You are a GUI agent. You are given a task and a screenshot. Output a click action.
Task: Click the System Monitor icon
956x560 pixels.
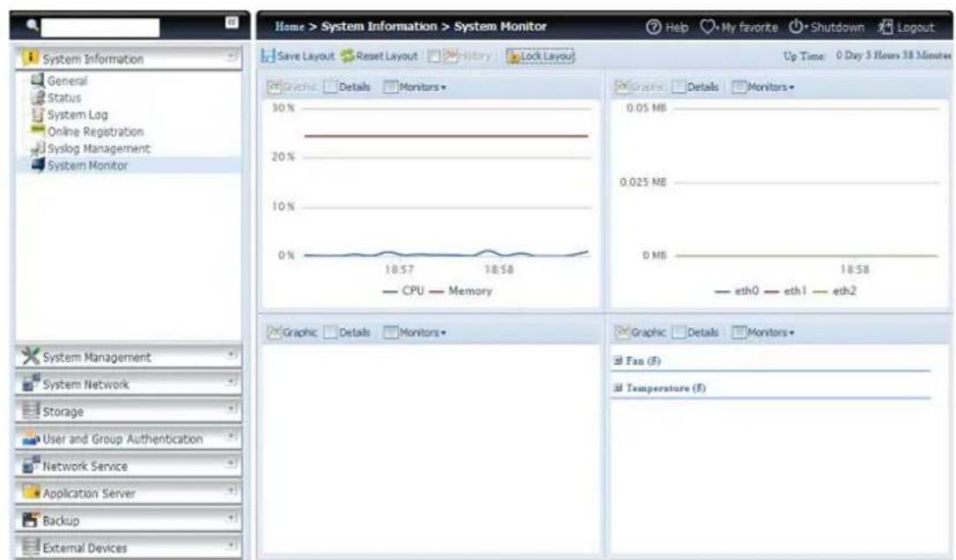(38, 164)
